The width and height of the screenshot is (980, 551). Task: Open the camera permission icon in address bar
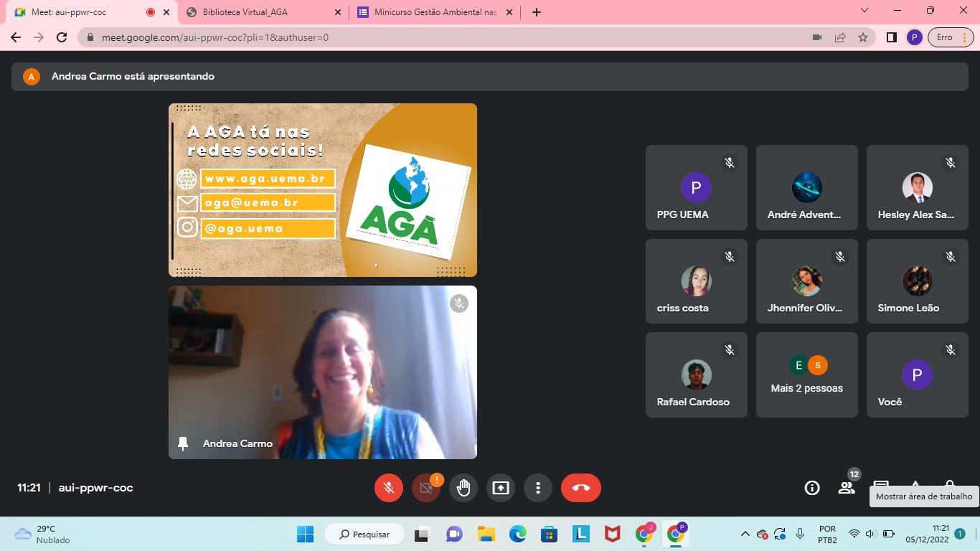pos(816,37)
